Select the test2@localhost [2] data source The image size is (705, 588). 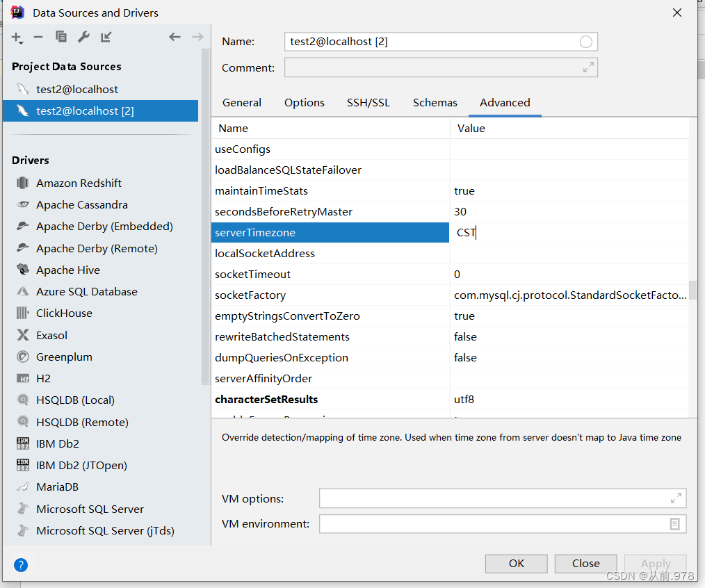point(100,111)
